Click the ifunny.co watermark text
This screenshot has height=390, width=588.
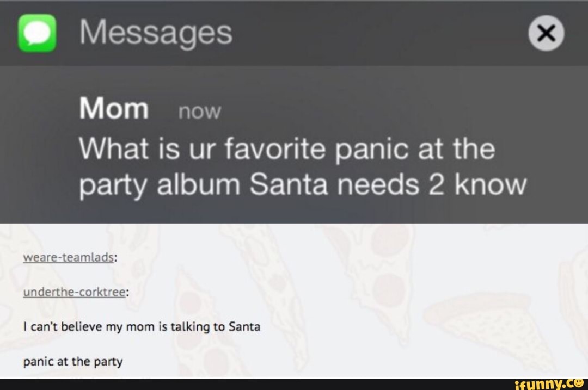tap(544, 383)
